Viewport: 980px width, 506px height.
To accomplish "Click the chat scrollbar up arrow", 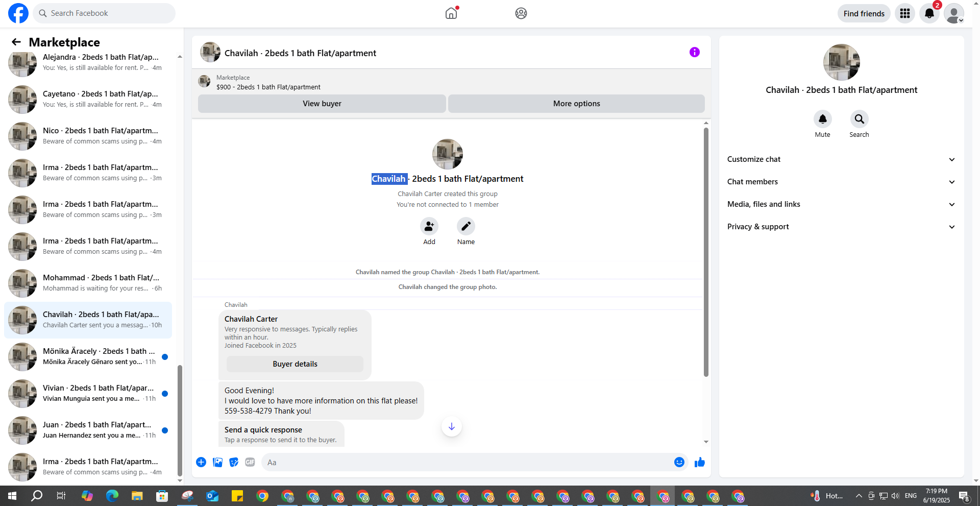I will click(x=706, y=123).
